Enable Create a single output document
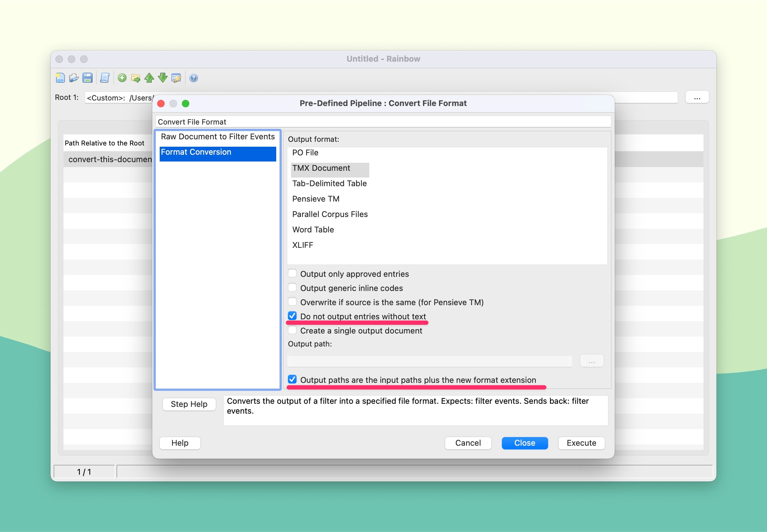This screenshot has height=532, width=767. point(292,330)
